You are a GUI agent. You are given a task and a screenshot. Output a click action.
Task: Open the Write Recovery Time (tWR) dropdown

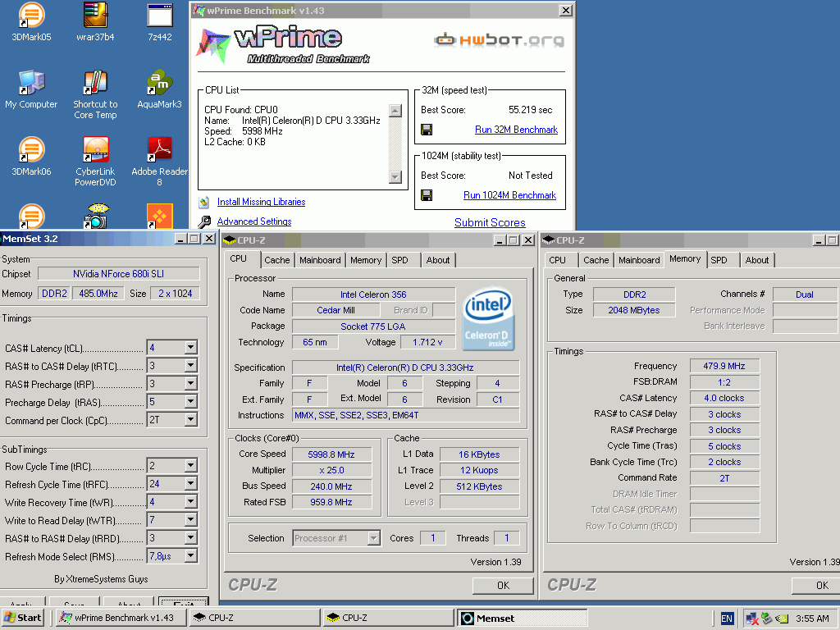[190, 502]
